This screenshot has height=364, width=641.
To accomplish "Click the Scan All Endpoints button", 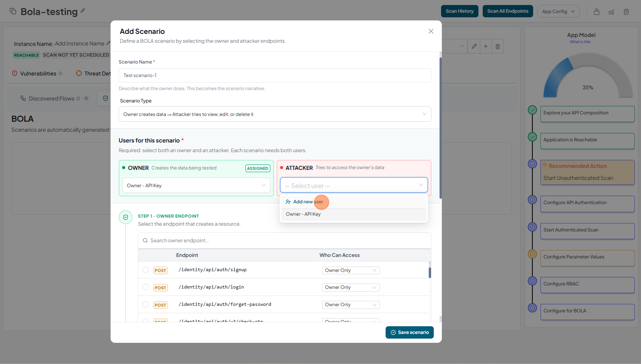I will pos(507,11).
